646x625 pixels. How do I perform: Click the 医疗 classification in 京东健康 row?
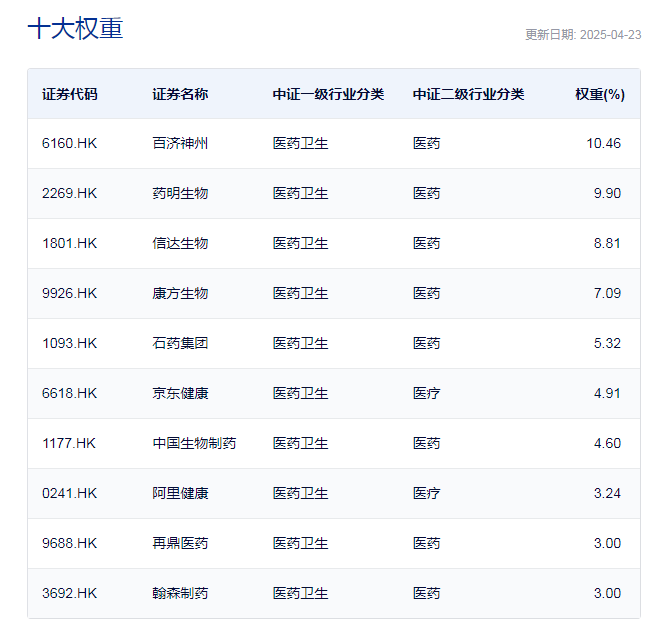(x=426, y=393)
